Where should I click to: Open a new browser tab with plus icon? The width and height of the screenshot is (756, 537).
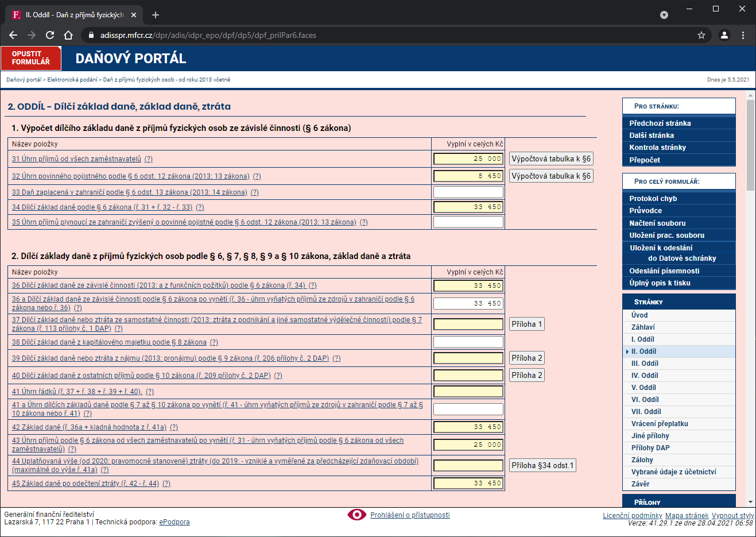[x=156, y=15]
